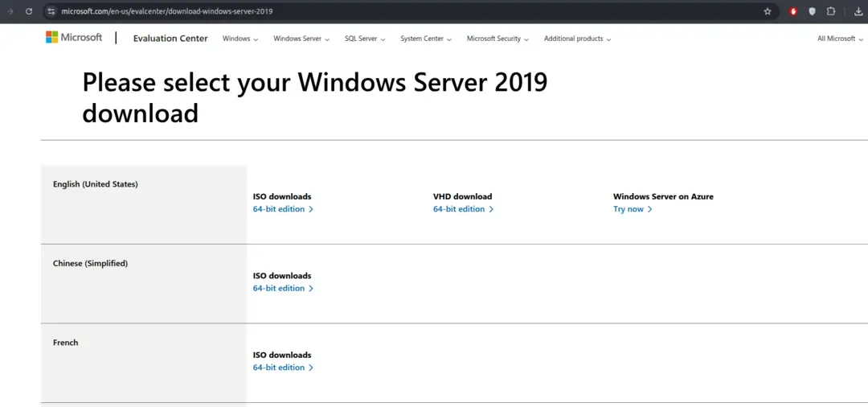Open the red ad blocker extension icon
Image resolution: width=868 pixels, height=407 pixels.
(793, 11)
